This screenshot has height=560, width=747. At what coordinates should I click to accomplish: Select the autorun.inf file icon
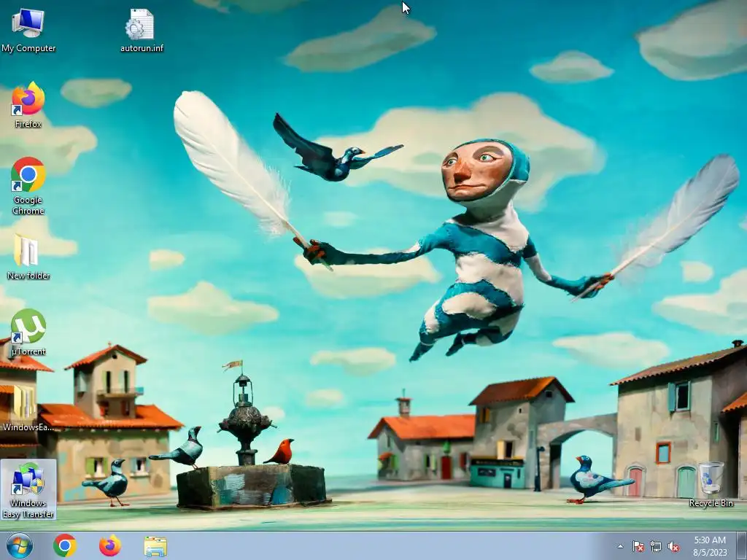click(142, 31)
